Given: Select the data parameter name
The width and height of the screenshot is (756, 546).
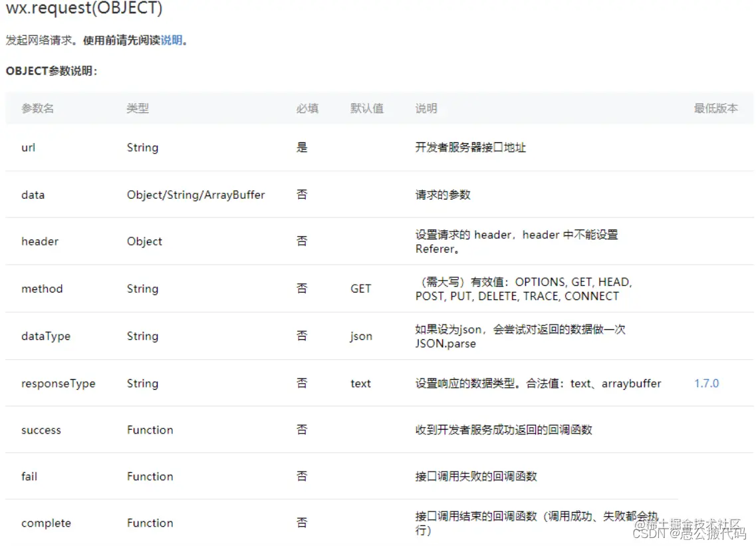Looking at the screenshot, I should click(33, 195).
